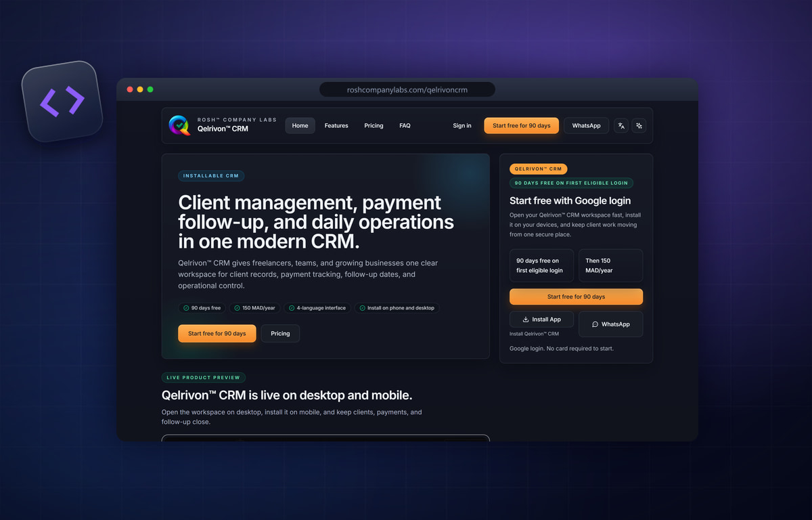Image resolution: width=812 pixels, height=520 pixels.
Task: Open the language translation icon button
Action: pos(621,125)
